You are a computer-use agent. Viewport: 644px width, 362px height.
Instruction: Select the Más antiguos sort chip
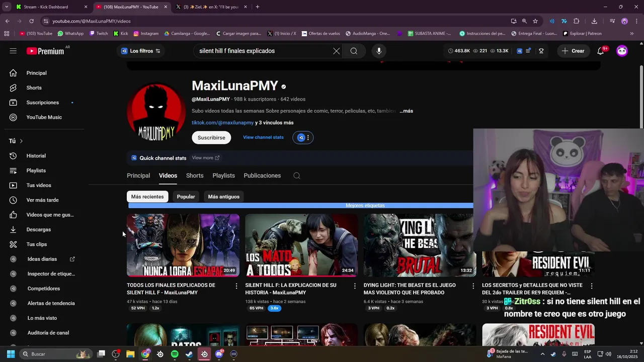(224, 197)
